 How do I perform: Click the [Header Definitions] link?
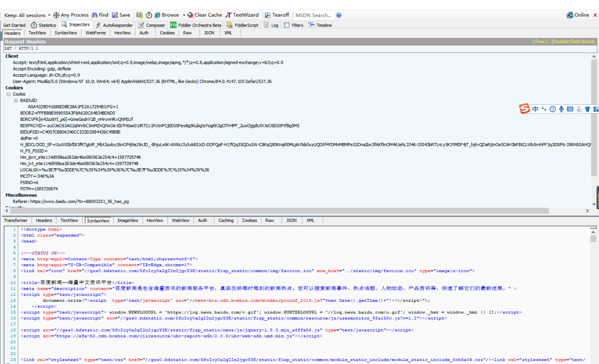[573, 41]
